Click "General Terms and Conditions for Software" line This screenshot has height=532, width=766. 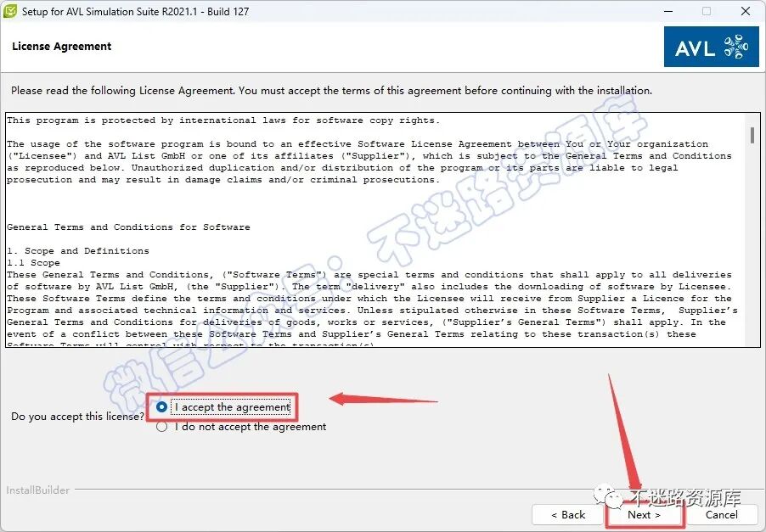(x=128, y=227)
